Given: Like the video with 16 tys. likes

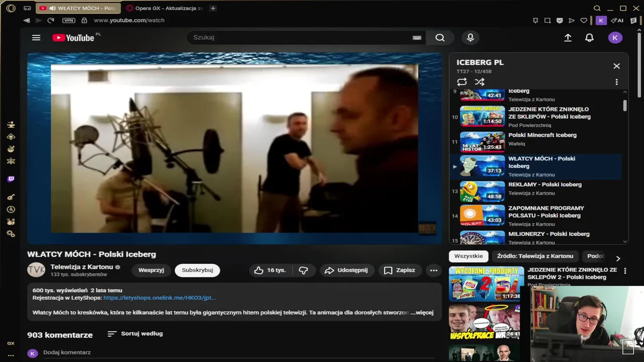Looking at the screenshot, I should pyautogui.click(x=270, y=270).
